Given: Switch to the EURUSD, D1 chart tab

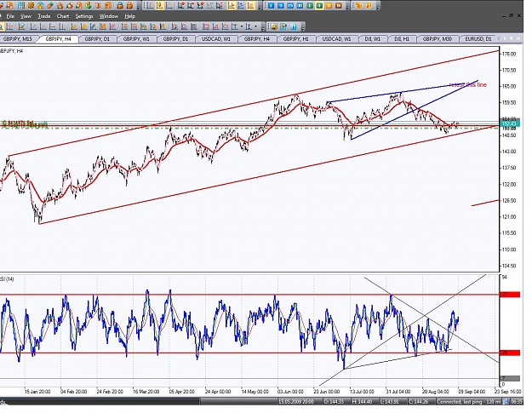Looking at the screenshot, I should [x=478, y=38].
